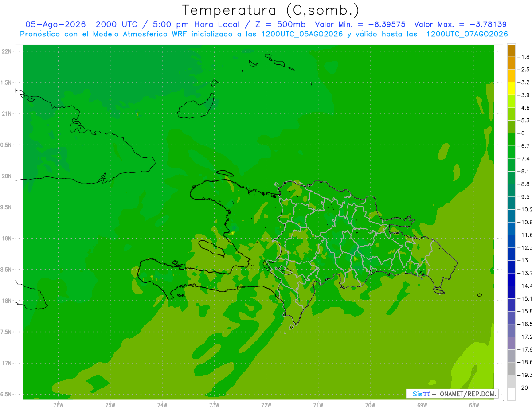Click the orange swatch between -1.8 and -2.5
The width and height of the screenshot is (532, 411).
point(511,63)
